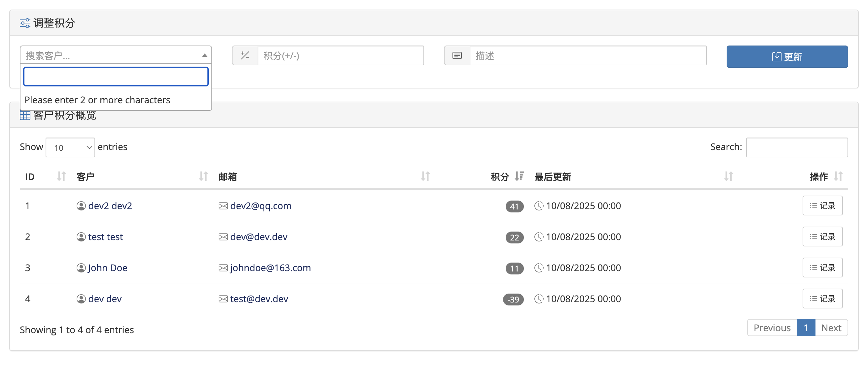Collapse the 搜索客户 dropdown arrow
This screenshot has width=868, height=380.
(x=204, y=55)
